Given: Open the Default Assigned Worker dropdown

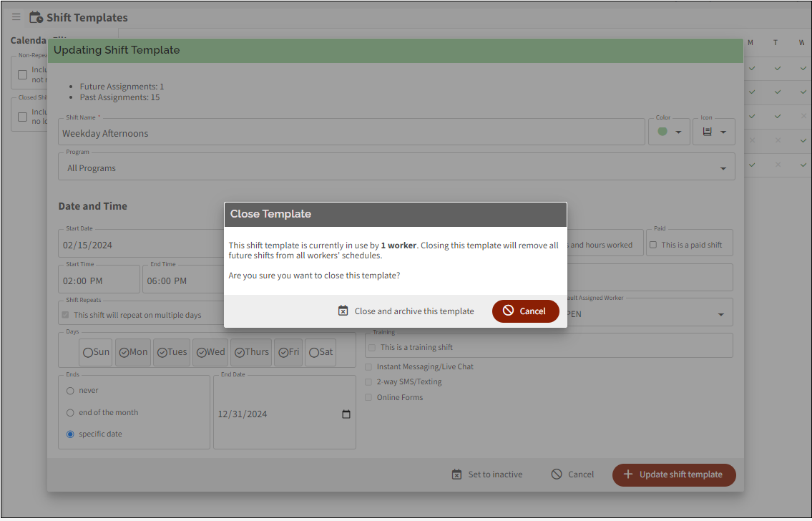Looking at the screenshot, I should coord(720,315).
